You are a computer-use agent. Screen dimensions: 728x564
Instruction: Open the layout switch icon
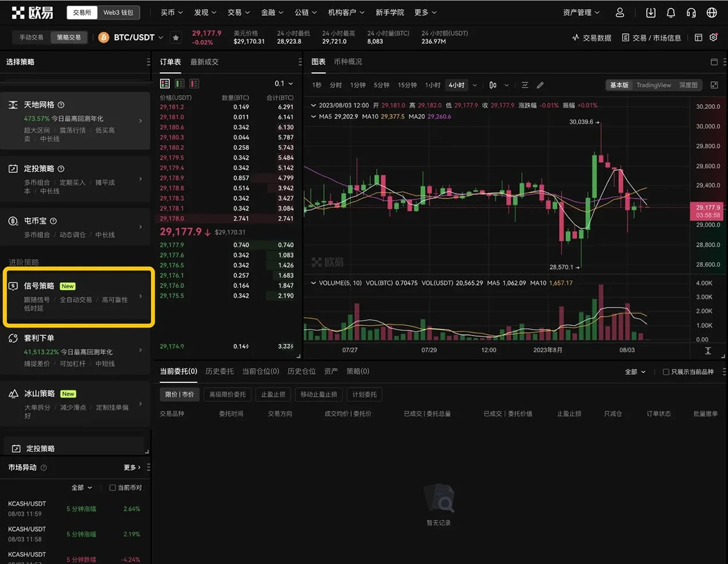point(698,38)
